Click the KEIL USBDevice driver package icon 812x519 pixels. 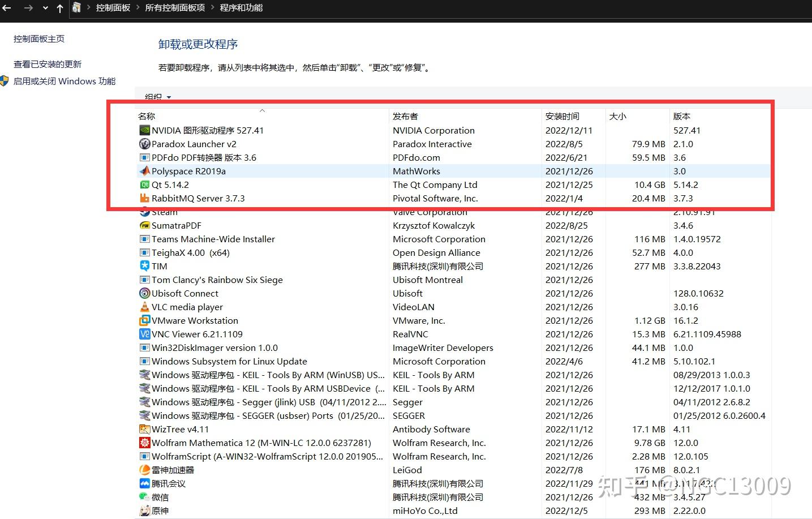pos(144,388)
